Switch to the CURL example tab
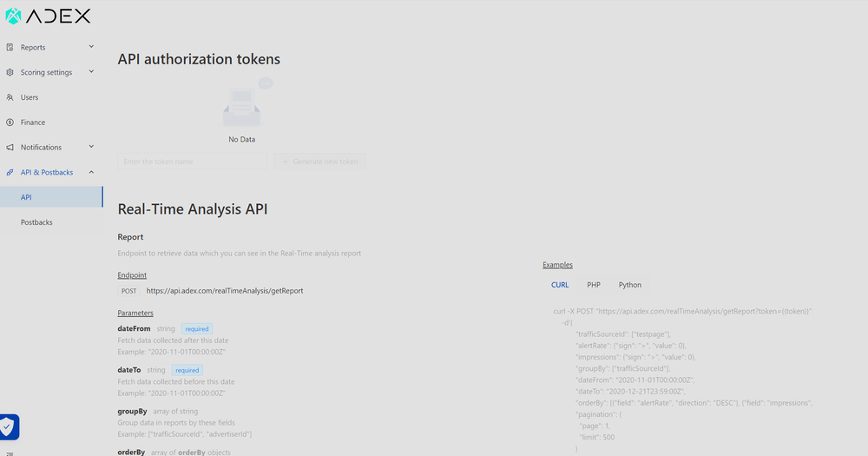This screenshot has height=456, width=868. (560, 285)
